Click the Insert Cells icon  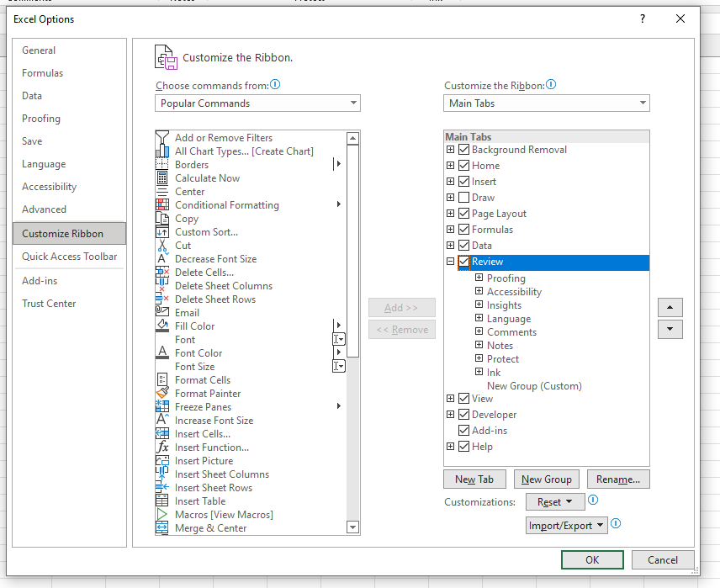[162, 434]
